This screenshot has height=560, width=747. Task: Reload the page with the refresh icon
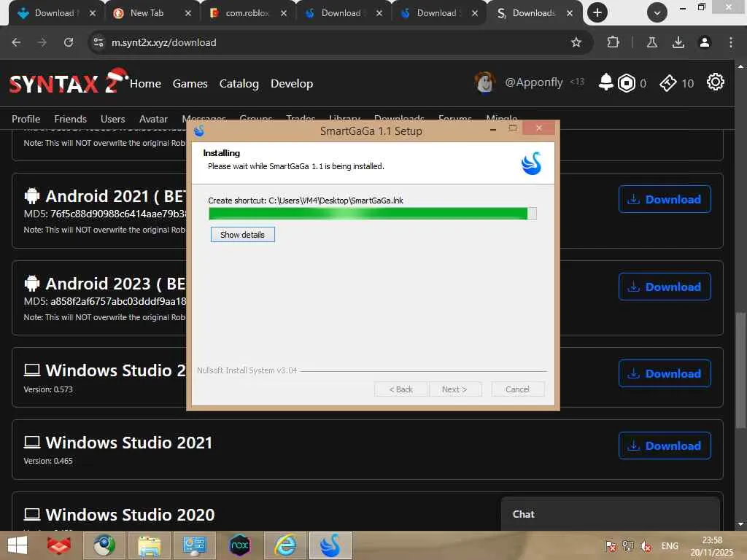pos(69,42)
